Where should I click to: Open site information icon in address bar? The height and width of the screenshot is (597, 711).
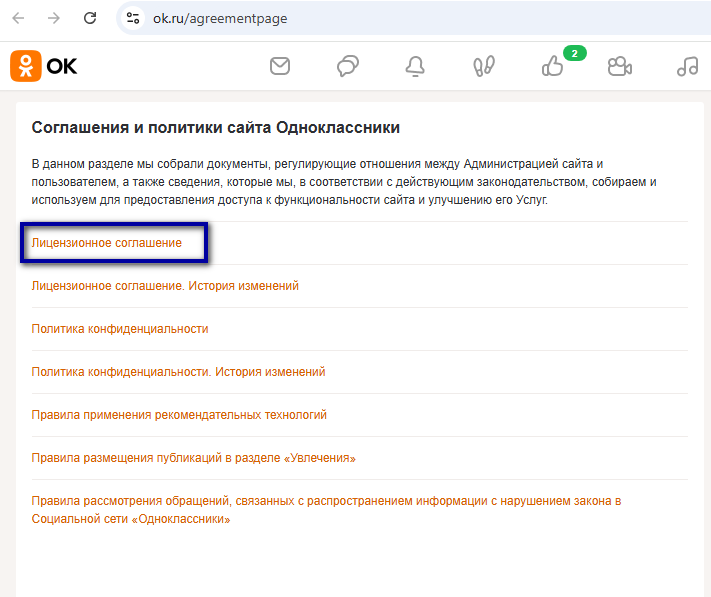(x=133, y=18)
